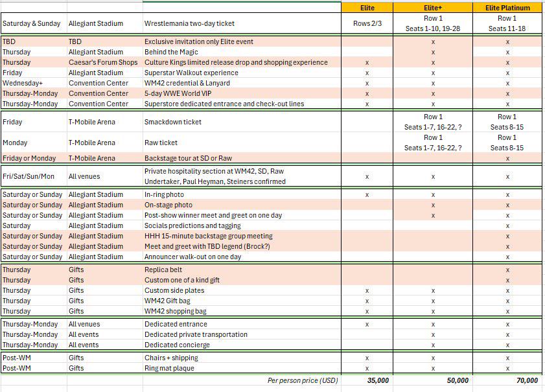Select the Wednesday+ cell
Screen dimensions: 545x392
pyautogui.click(x=34, y=83)
